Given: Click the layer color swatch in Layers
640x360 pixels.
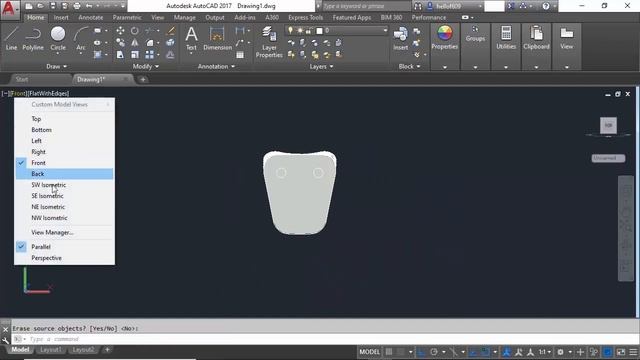Looking at the screenshot, I should click(x=319, y=31).
